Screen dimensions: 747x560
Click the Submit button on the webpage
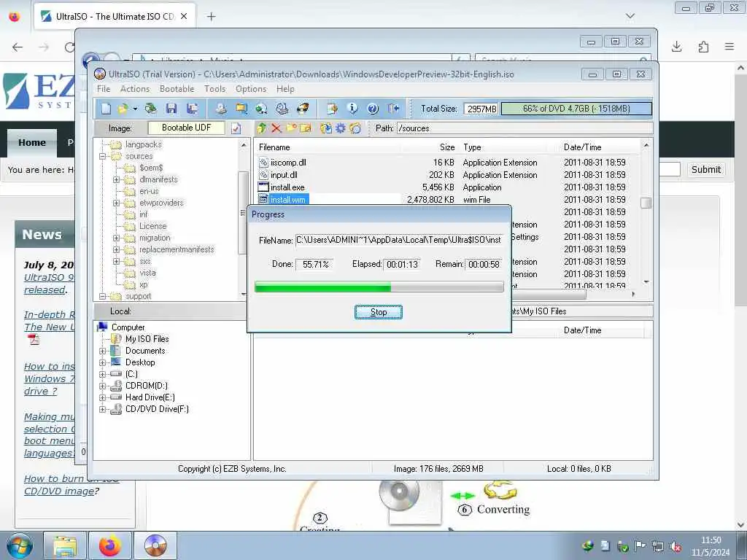point(706,169)
